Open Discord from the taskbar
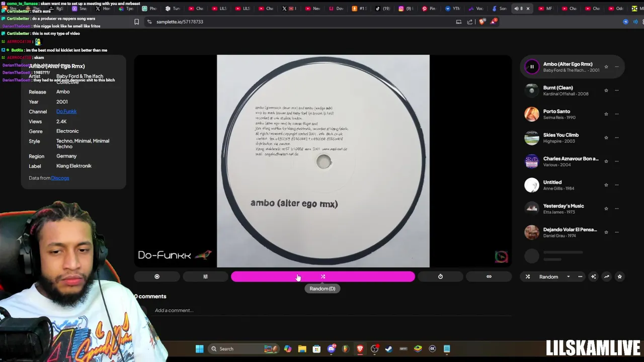Viewport: 644px width, 362px height. pyautogui.click(x=331, y=349)
